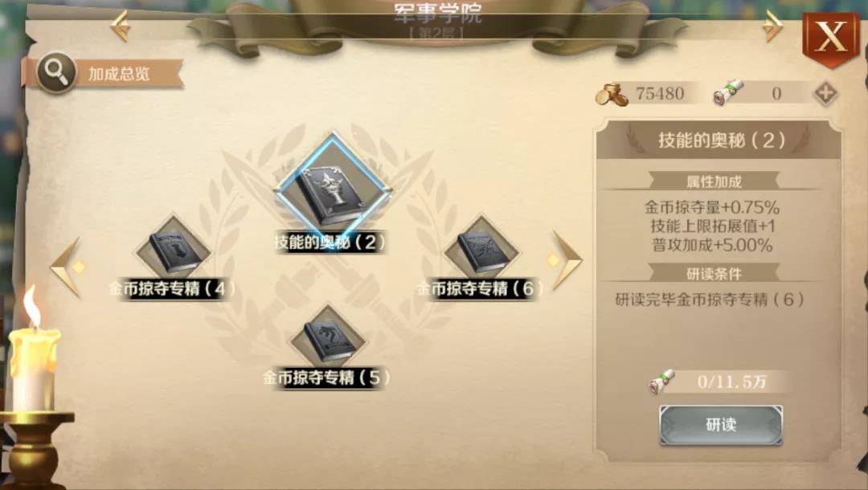Click the 75480 gold amount
The width and height of the screenshot is (868, 490).
660,94
